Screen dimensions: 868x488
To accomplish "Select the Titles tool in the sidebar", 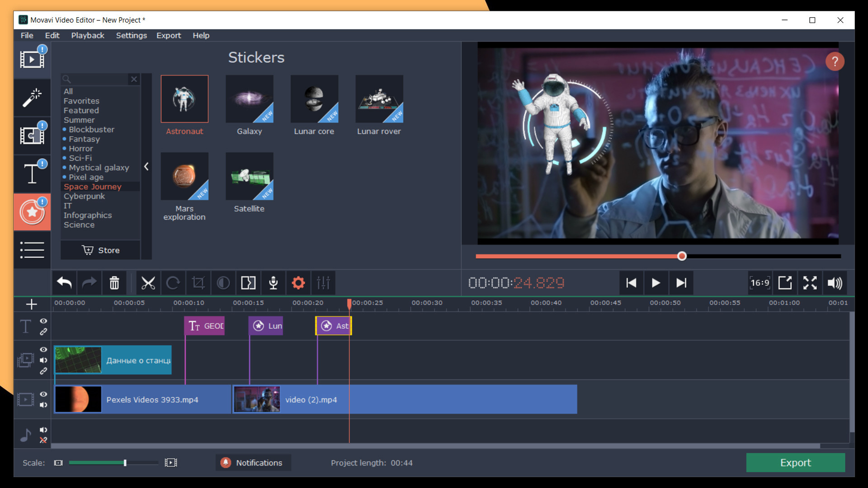I will pyautogui.click(x=32, y=173).
